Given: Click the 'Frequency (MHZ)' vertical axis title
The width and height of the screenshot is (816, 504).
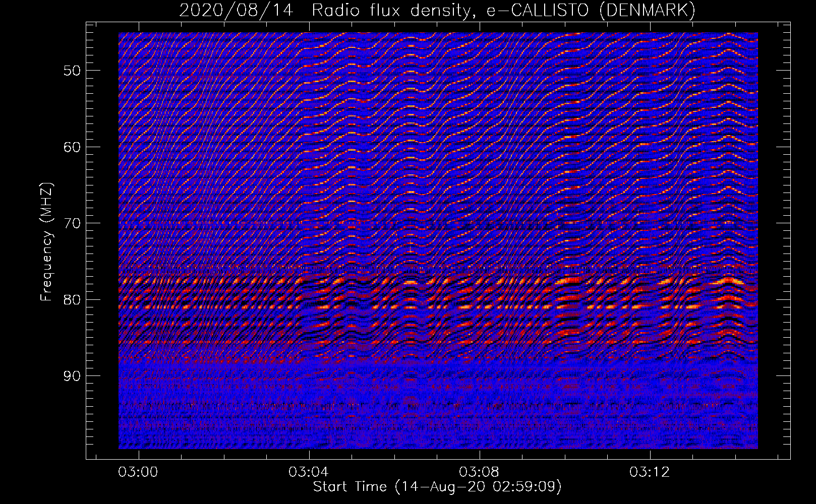Looking at the screenshot, I should click(46, 242).
